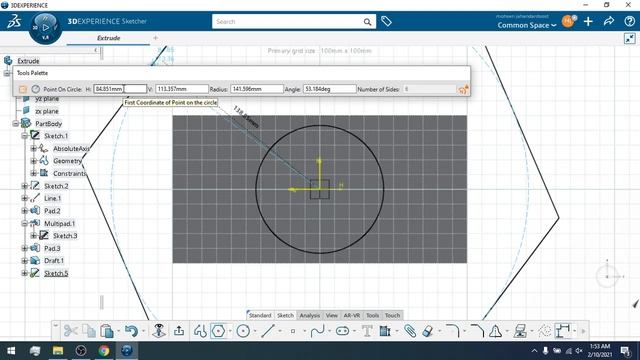The image size is (640, 360).
Task: Toggle the orange construction element icon in Tools Palette
Action: pos(23,89)
